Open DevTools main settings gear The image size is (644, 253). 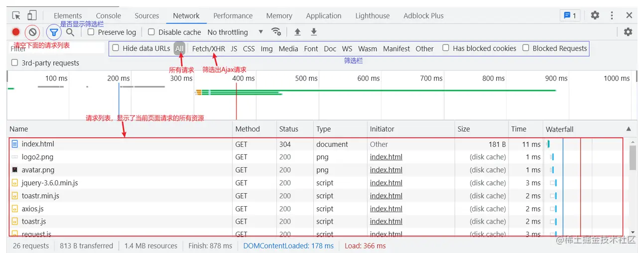595,15
